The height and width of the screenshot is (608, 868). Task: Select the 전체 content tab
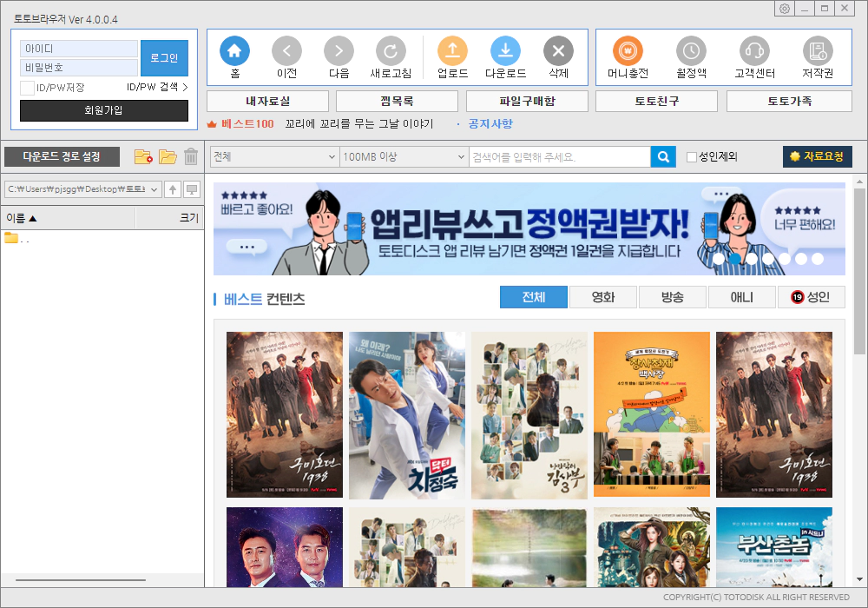coord(534,297)
